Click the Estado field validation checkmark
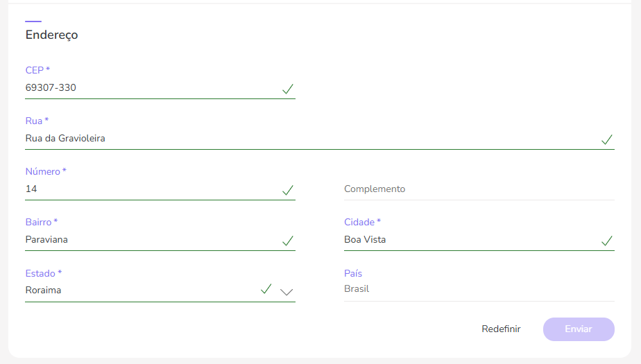This screenshot has height=364, width=641. pyautogui.click(x=266, y=288)
